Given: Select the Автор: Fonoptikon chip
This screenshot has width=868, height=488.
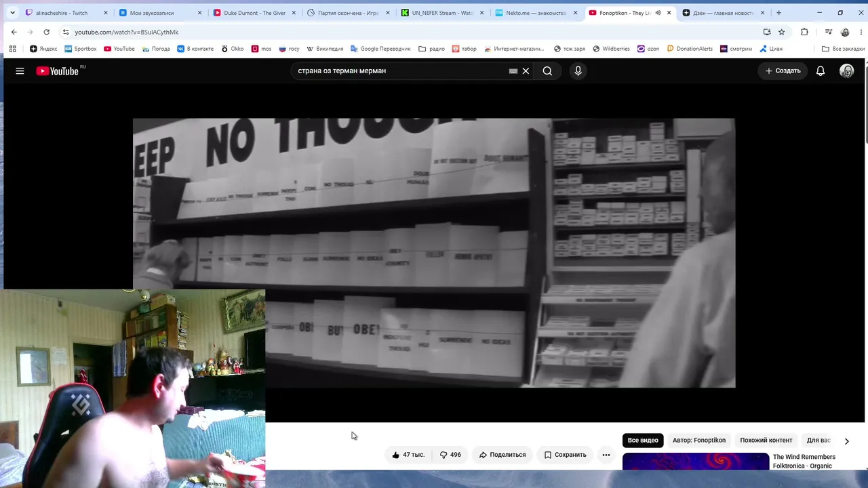Looking at the screenshot, I should 699,441.
